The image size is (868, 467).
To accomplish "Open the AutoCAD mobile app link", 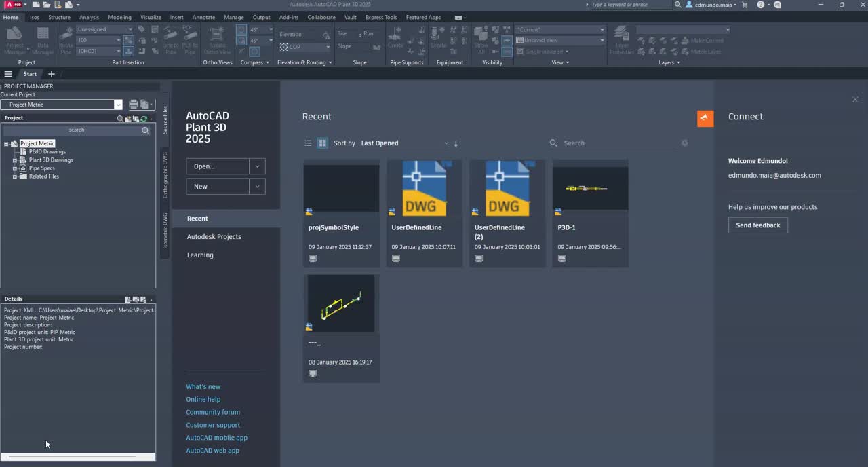I will click(x=217, y=438).
